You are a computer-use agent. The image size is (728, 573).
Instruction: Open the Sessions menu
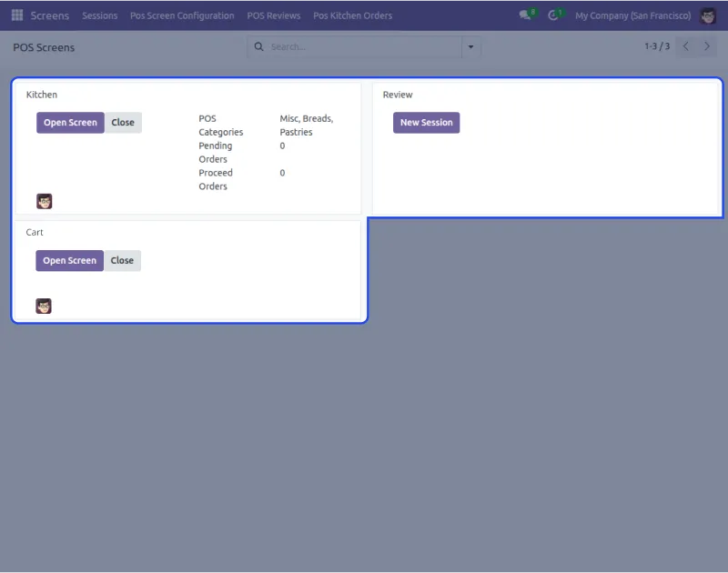(99, 15)
